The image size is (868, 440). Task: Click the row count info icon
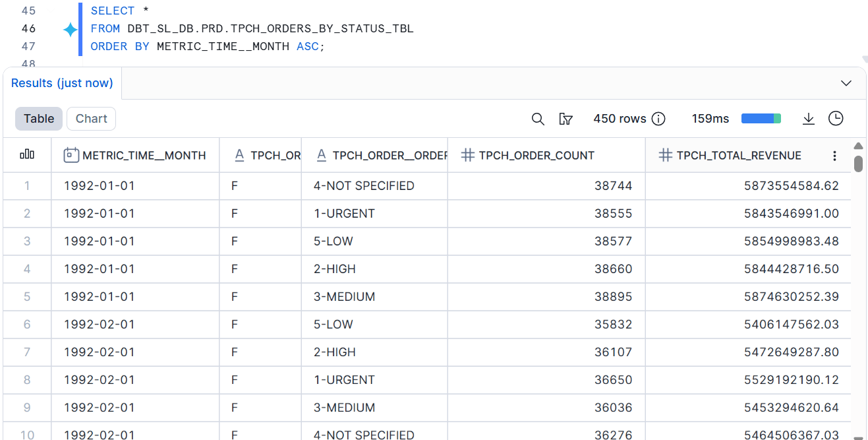click(x=658, y=119)
